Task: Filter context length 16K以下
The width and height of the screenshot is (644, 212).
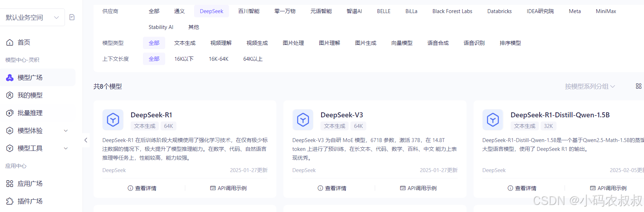Action: pos(184,59)
